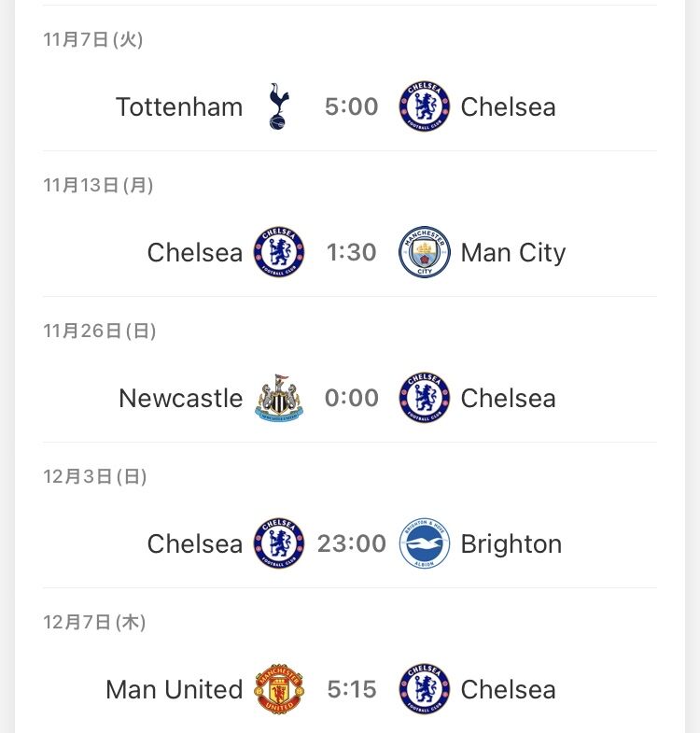Open the 5:00 kickoff match details
This screenshot has height=733, width=700.
[352, 106]
